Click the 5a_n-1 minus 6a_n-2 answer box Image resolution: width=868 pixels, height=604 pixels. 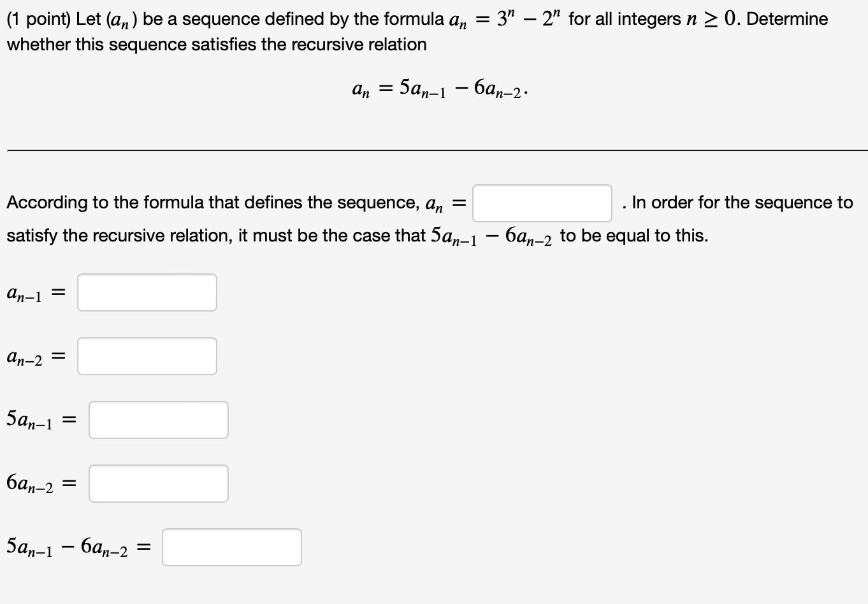tap(231, 547)
